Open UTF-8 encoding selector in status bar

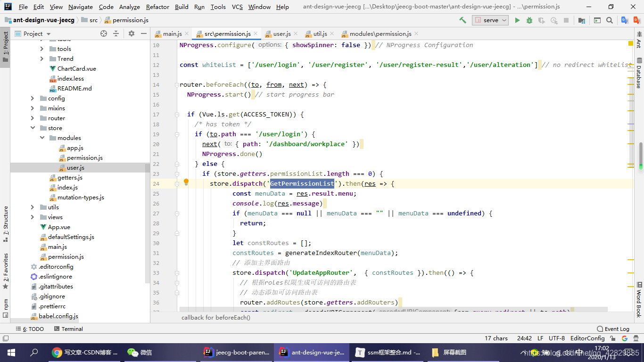[557, 338]
